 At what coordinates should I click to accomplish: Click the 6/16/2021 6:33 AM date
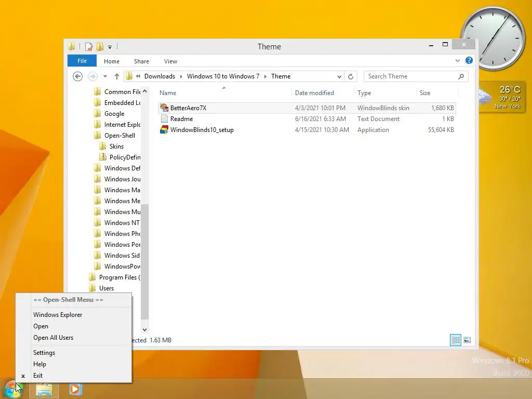point(320,119)
